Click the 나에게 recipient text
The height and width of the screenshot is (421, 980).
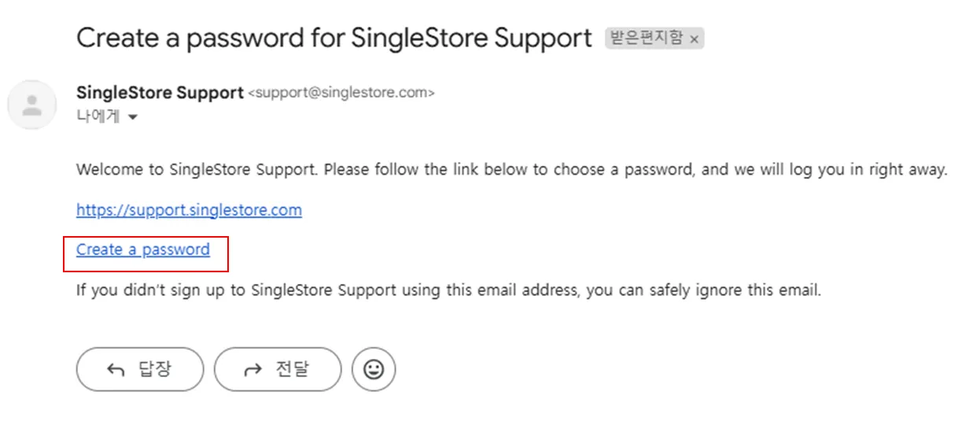pyautogui.click(x=98, y=116)
